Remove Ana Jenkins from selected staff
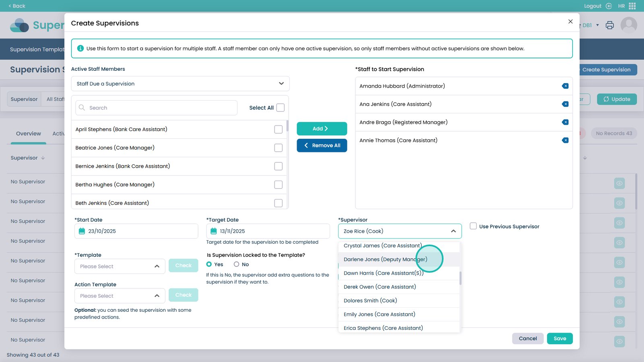This screenshot has width=644, height=362. pyautogui.click(x=565, y=104)
